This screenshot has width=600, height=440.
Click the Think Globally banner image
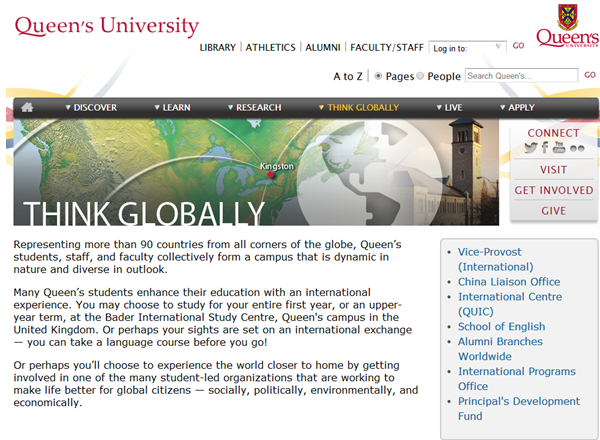[x=256, y=172]
